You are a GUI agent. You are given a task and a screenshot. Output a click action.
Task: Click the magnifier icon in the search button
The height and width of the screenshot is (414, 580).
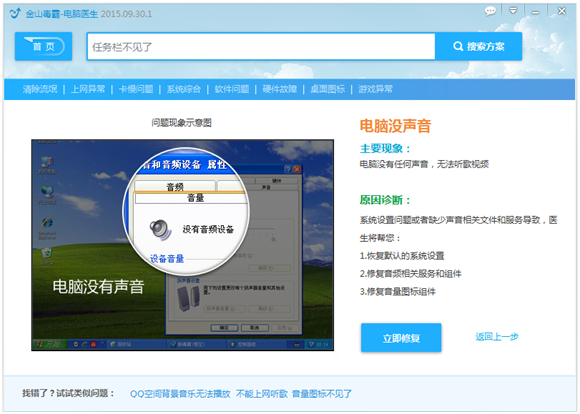[x=458, y=46]
